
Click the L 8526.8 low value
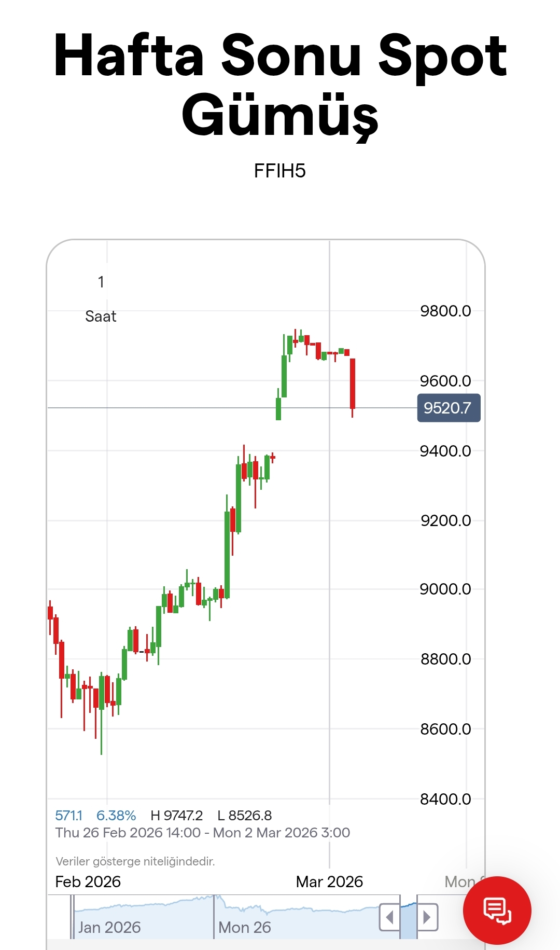(245, 816)
